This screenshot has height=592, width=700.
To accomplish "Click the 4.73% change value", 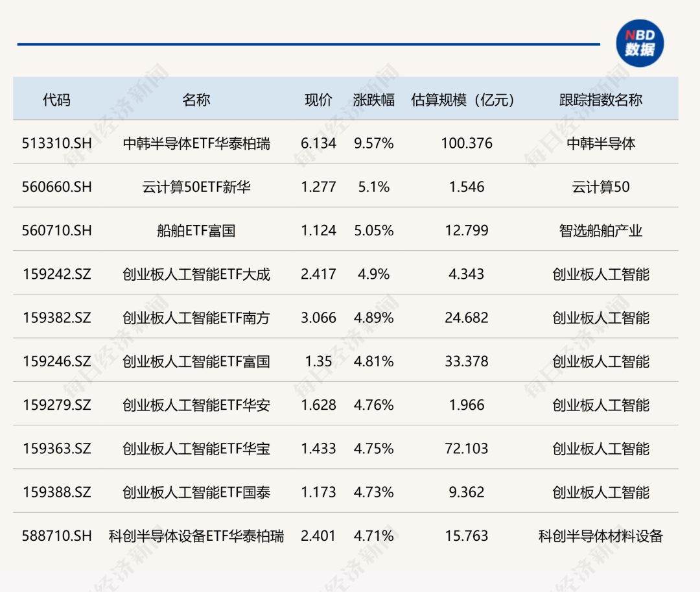I will point(374,491).
